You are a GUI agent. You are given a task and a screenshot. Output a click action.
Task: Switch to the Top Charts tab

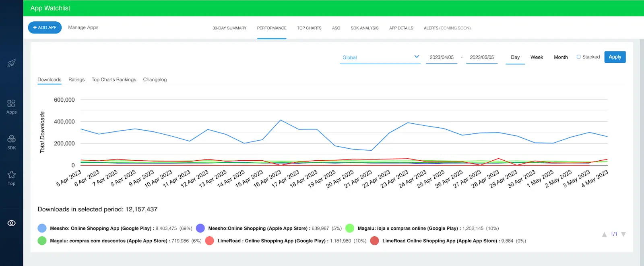coord(309,28)
